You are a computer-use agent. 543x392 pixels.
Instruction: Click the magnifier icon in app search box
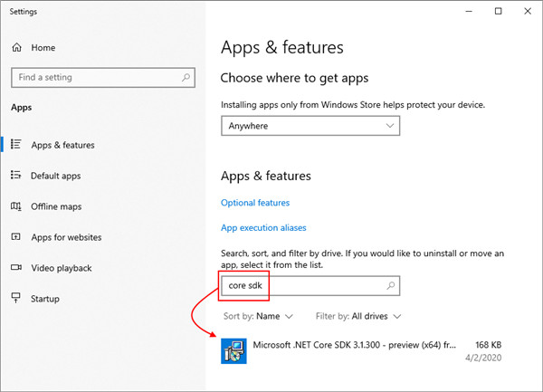390,286
